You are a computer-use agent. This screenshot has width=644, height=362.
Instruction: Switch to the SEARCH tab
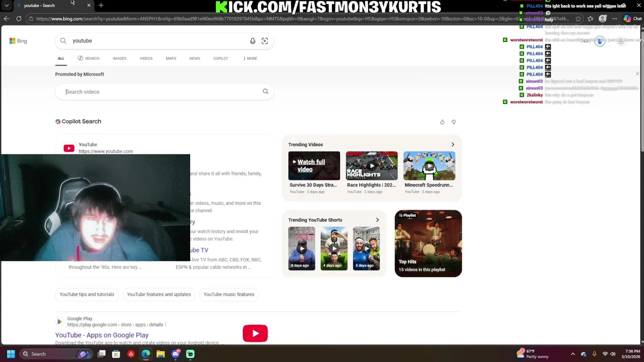coord(89,58)
